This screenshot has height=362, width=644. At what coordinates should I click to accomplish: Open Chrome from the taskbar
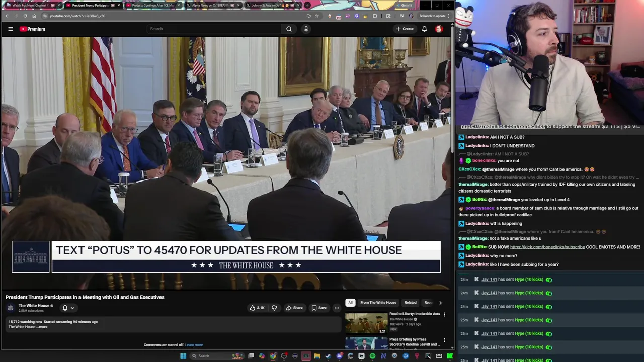273,356
